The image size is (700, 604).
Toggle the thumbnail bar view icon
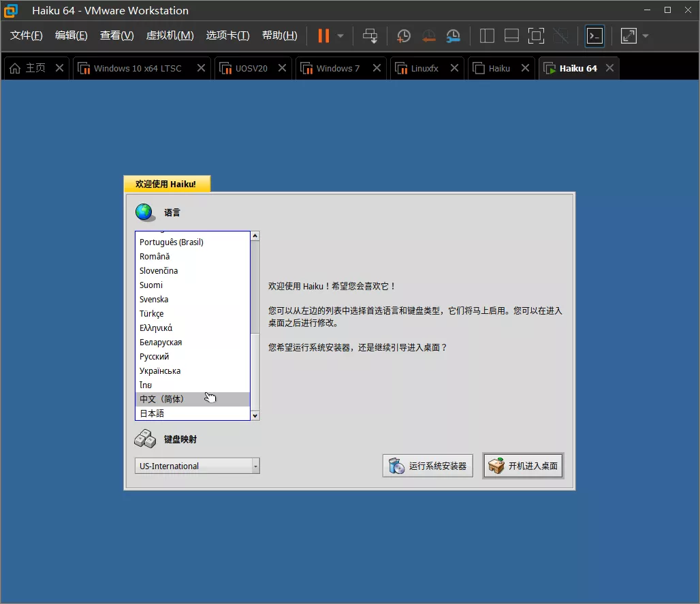click(511, 35)
